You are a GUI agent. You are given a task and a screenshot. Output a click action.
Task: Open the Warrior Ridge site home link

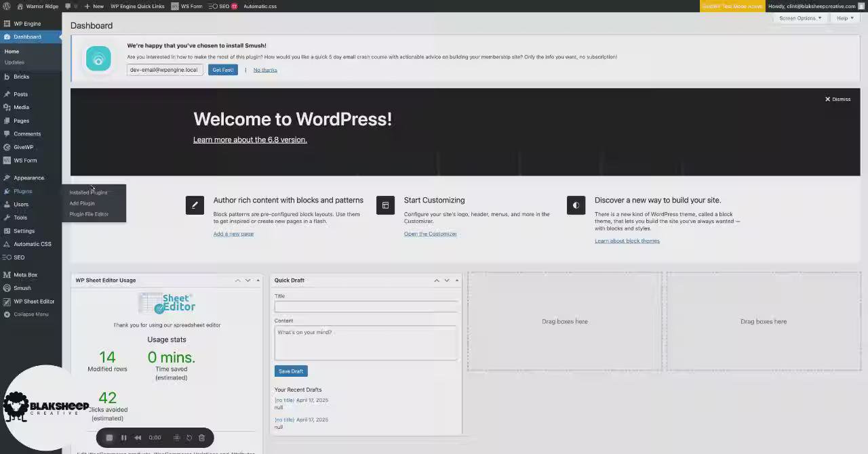38,6
